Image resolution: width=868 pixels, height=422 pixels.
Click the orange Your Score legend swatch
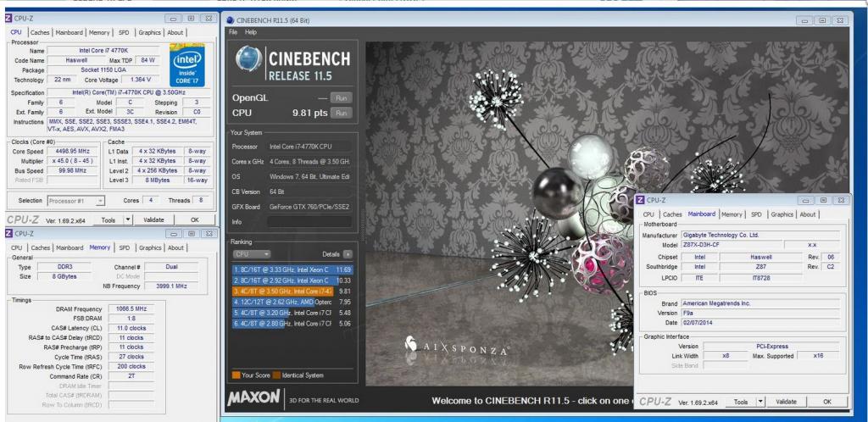[236, 375]
